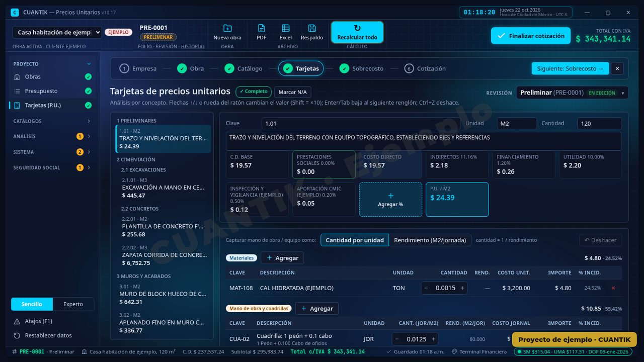Click the Tarjetas (P.U.) green check icon
Viewport: 644px width, 362px height.
pos(89,106)
